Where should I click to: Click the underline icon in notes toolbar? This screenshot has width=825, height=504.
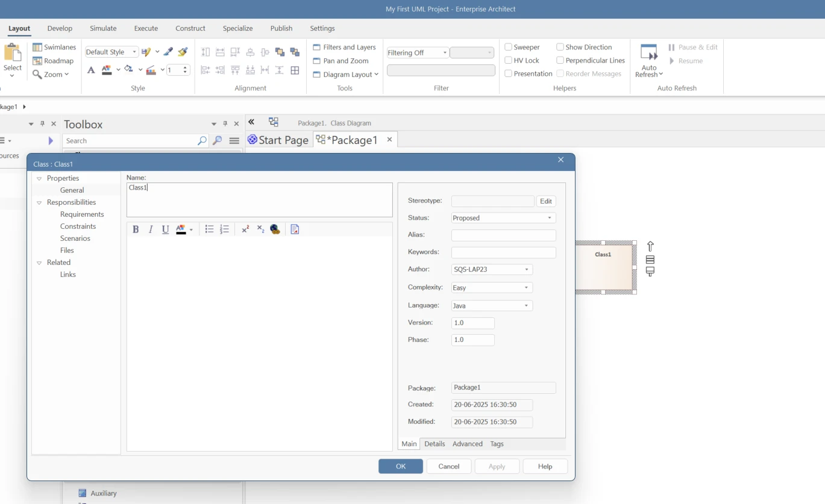pyautogui.click(x=166, y=229)
